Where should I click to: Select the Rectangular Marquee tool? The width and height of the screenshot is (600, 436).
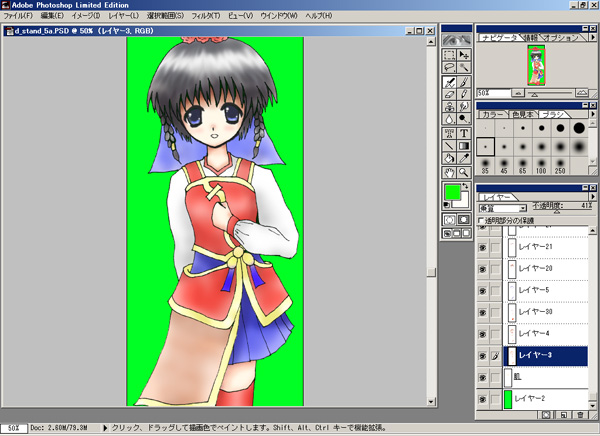[x=449, y=55]
